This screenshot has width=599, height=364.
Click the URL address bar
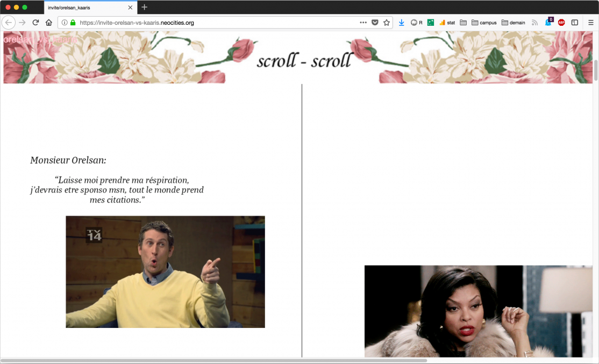[215, 23]
